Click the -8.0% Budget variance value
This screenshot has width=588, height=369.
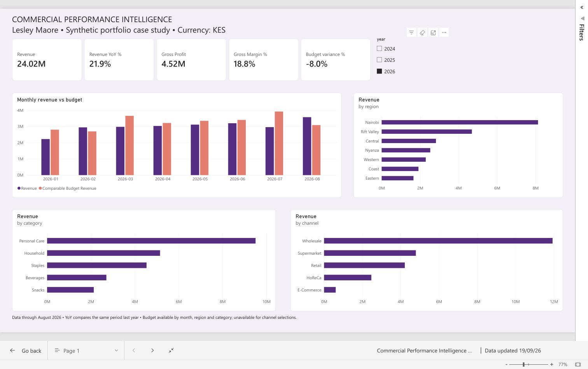pyautogui.click(x=317, y=64)
